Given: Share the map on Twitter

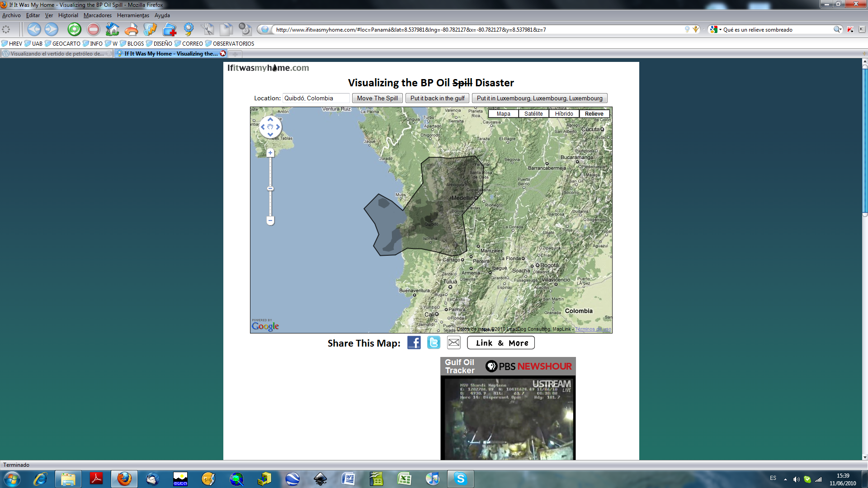Looking at the screenshot, I should [x=434, y=343].
